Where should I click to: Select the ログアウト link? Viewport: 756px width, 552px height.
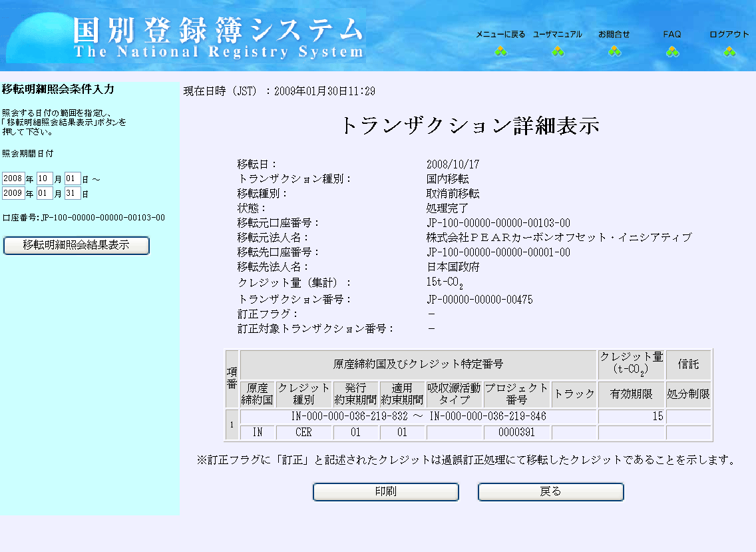click(x=729, y=34)
